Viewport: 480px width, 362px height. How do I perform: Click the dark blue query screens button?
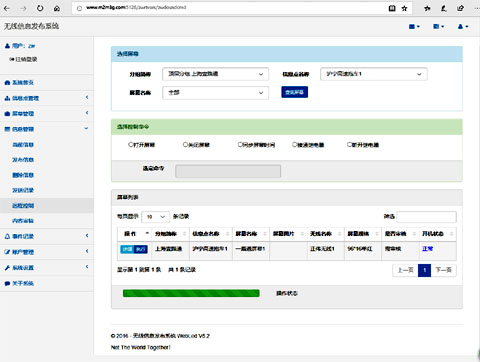pos(295,92)
